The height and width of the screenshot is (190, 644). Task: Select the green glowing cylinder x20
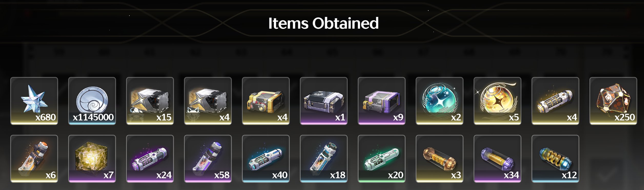(382, 159)
